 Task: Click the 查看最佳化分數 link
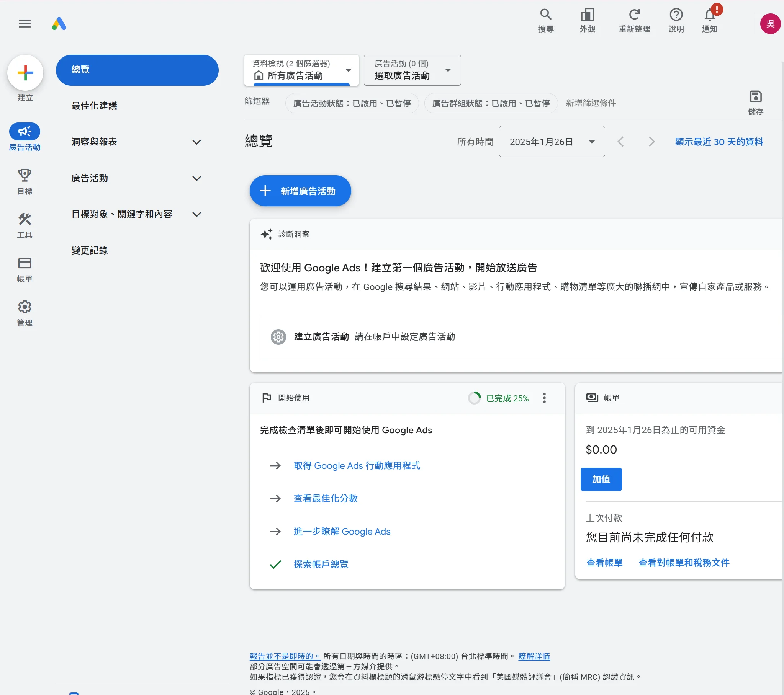tap(325, 498)
